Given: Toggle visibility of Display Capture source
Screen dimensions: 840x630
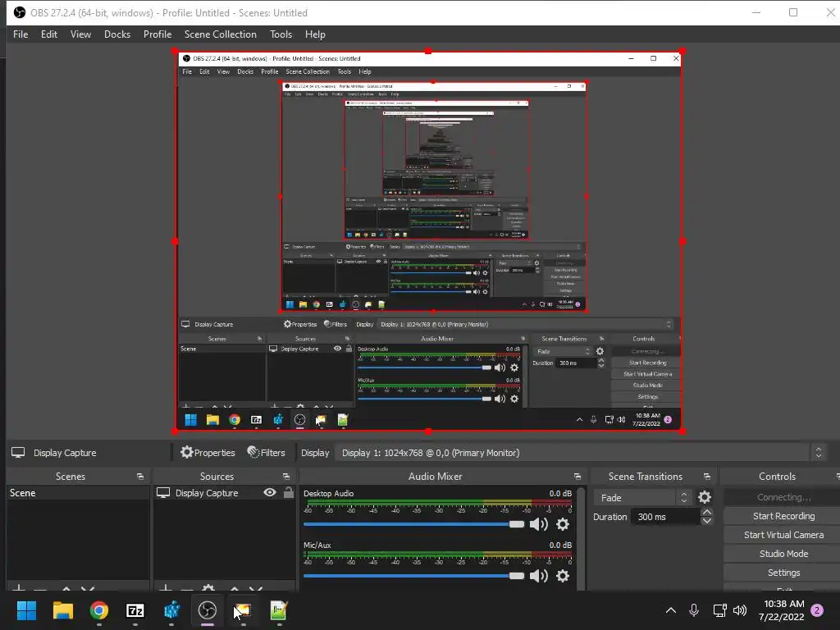Looking at the screenshot, I should 270,492.
